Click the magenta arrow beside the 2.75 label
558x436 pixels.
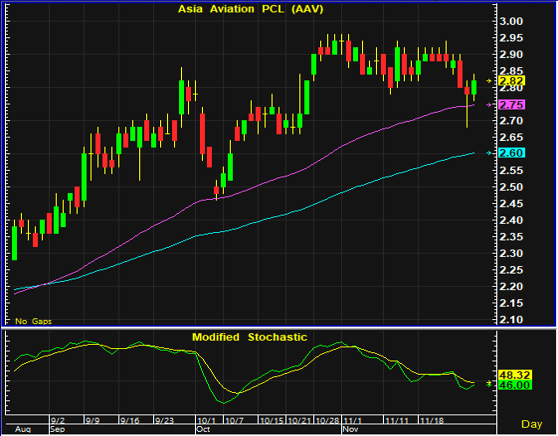click(489, 105)
